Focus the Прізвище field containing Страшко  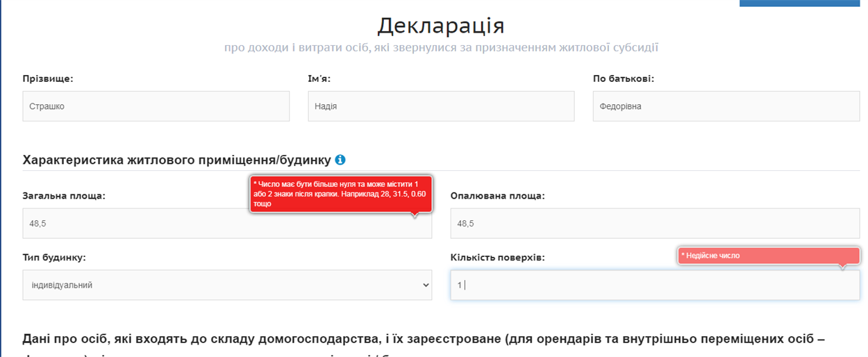point(156,106)
